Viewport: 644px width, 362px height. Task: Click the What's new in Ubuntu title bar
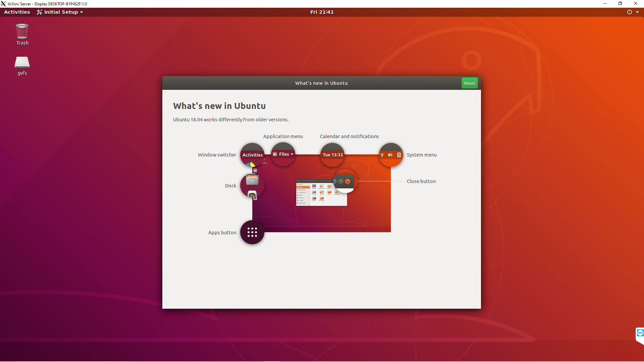[x=321, y=83]
